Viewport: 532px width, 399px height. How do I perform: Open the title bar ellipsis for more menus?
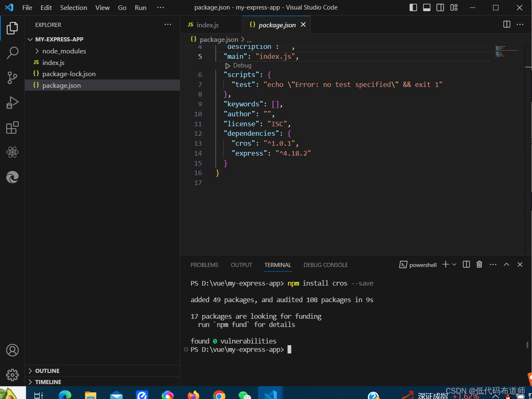[160, 7]
